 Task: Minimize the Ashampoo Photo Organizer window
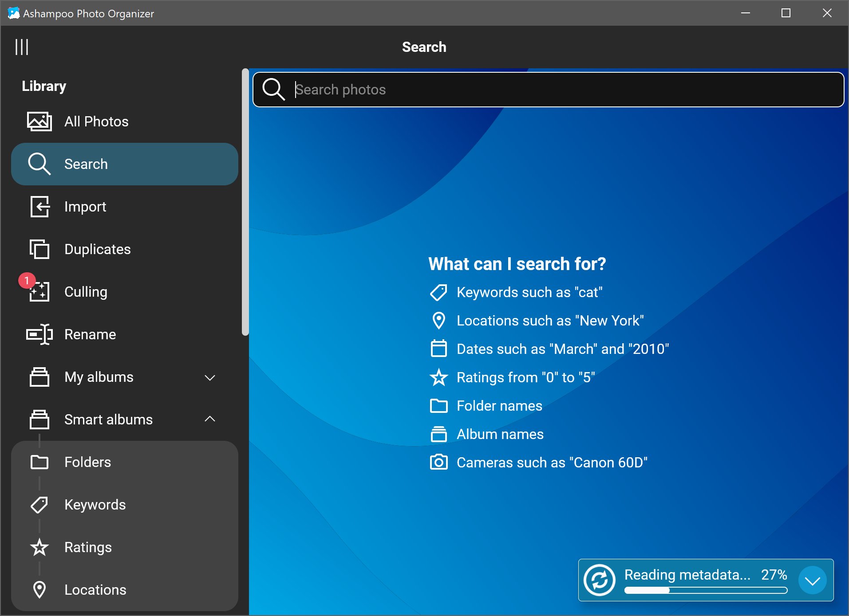(746, 13)
